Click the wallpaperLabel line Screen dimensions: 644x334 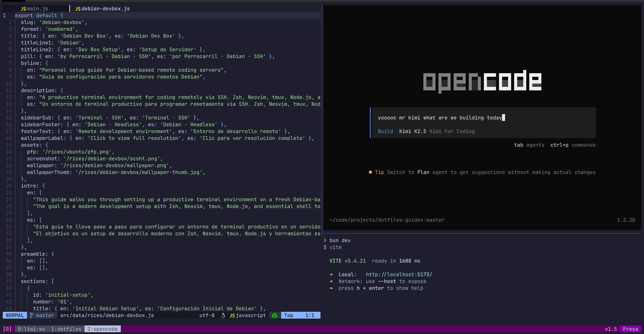point(167,138)
